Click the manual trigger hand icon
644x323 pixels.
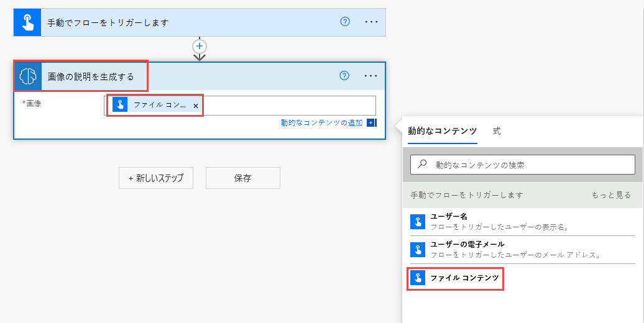(27, 22)
